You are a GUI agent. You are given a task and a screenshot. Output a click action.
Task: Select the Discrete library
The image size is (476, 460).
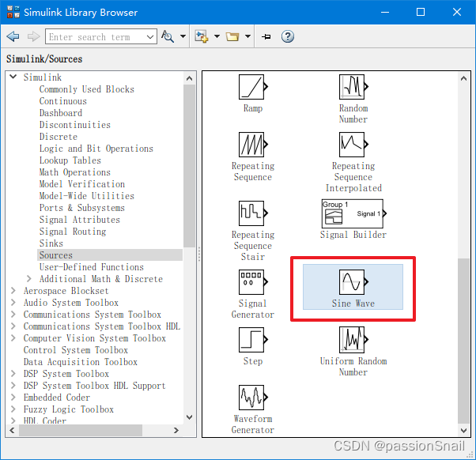59,137
